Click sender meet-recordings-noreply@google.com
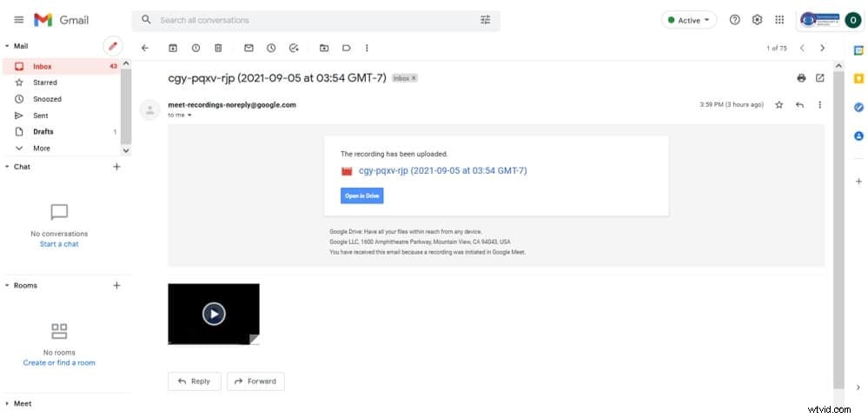 tap(232, 104)
